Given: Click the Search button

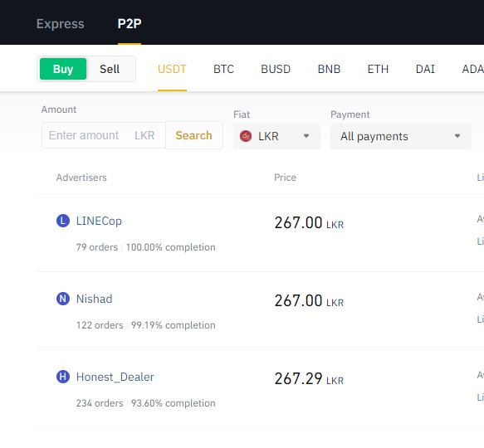Looking at the screenshot, I should 193,135.
